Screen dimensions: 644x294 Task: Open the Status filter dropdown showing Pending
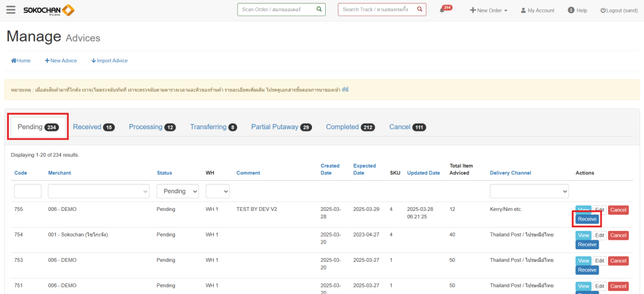tap(178, 191)
